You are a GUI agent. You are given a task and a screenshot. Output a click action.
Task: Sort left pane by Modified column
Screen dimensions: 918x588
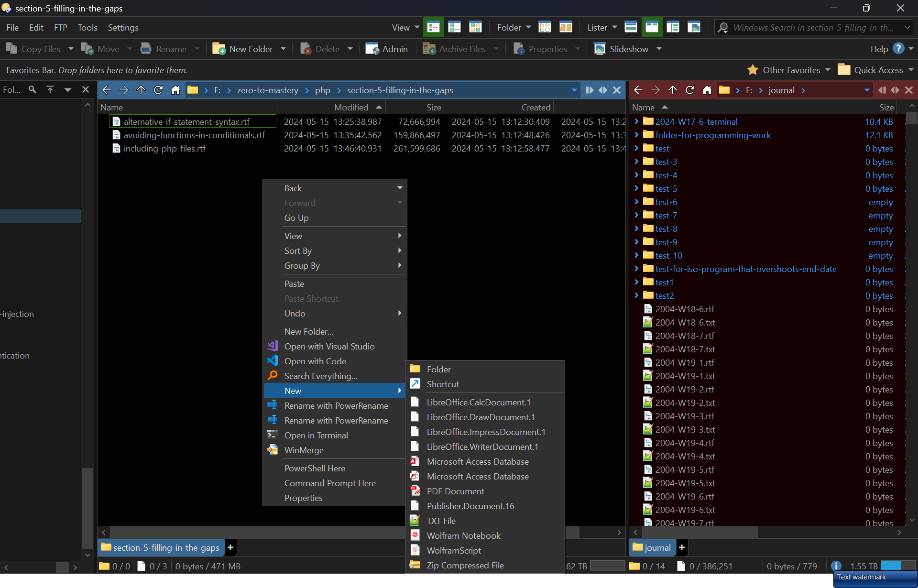click(351, 107)
